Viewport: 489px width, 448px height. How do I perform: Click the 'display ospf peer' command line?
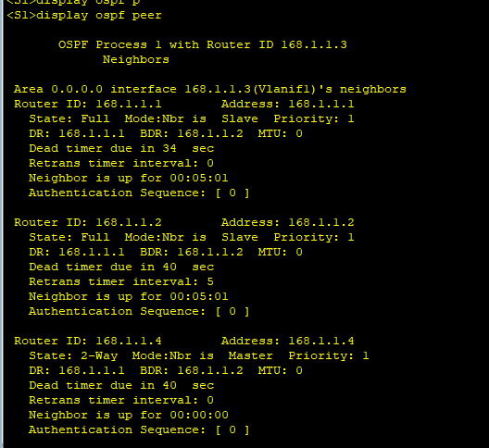(84, 16)
